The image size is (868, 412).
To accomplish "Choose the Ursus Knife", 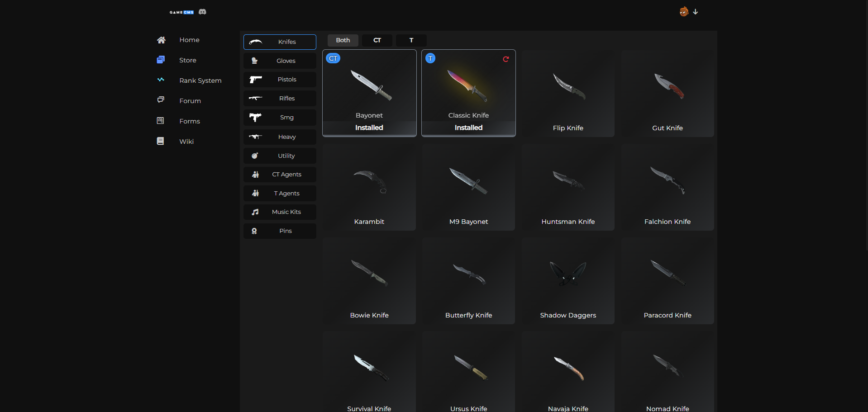I will click(x=468, y=372).
